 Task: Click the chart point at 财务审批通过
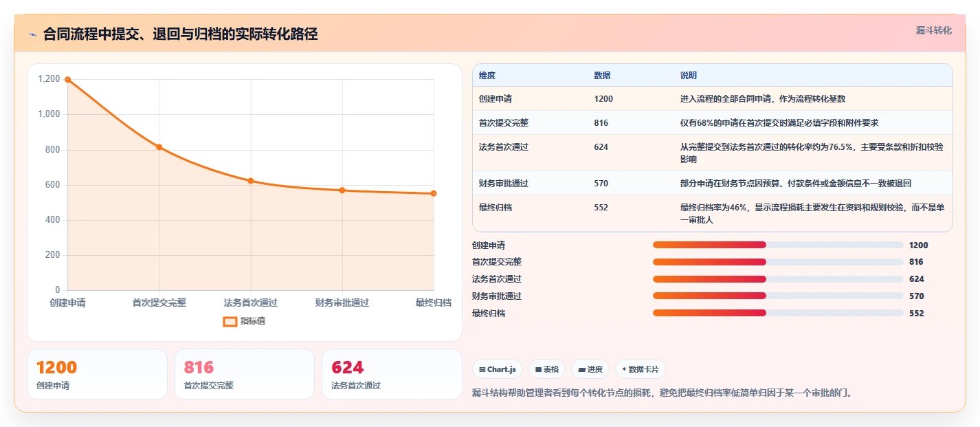[x=342, y=190]
